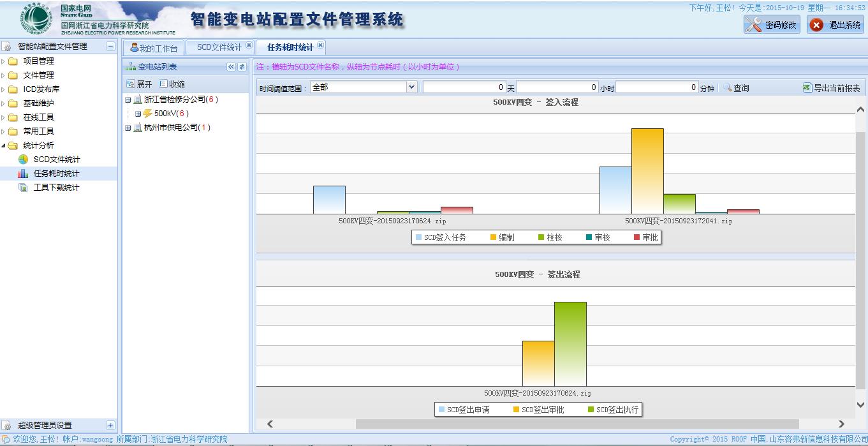Expand the 500kV tree node
The width and height of the screenshot is (868, 446).
point(138,114)
